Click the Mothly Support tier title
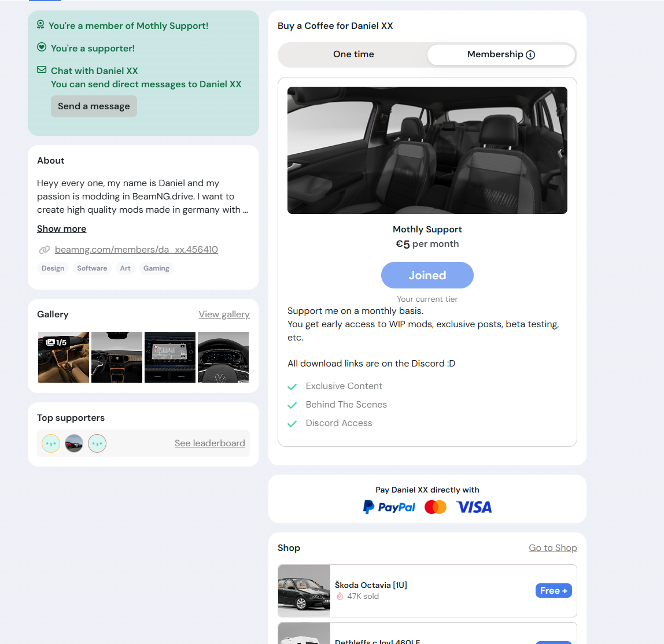 tap(427, 230)
